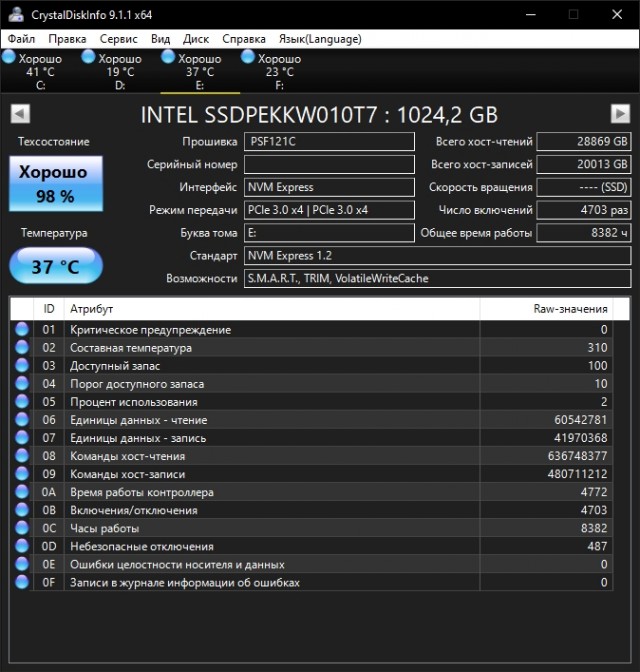Viewport: 640px width, 672px height.
Task: Select the Составная температура attribute text
Action: [x=131, y=348]
